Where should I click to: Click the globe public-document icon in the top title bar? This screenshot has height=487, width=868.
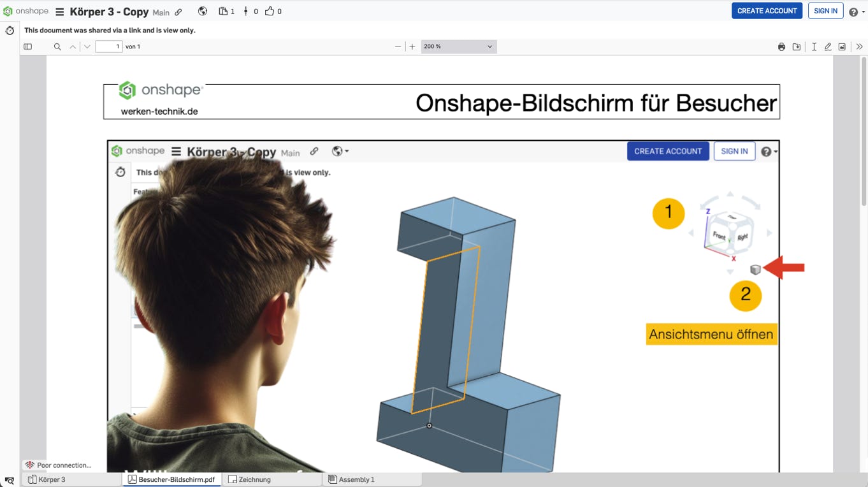[203, 11]
